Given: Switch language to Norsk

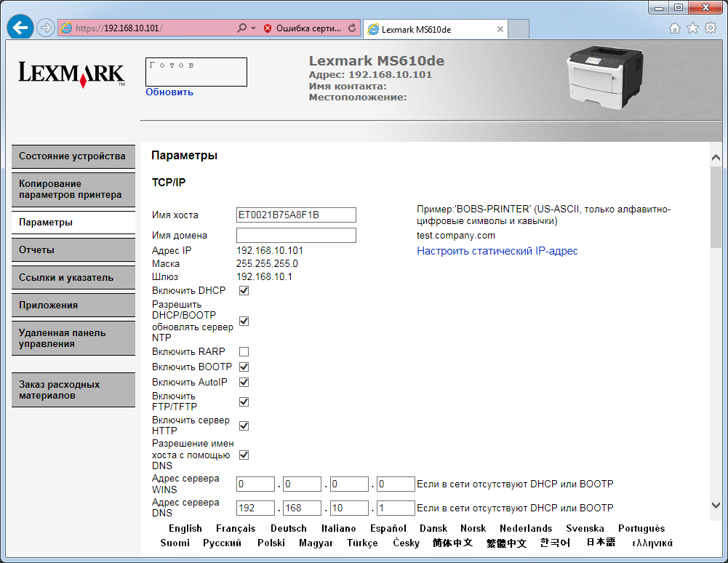Looking at the screenshot, I should click(x=473, y=529).
